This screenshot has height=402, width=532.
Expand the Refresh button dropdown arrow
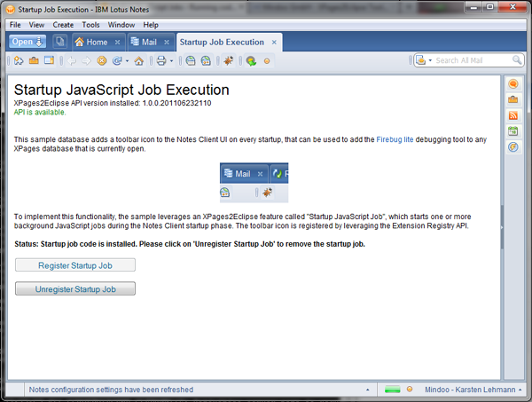pyautogui.click(x=129, y=61)
